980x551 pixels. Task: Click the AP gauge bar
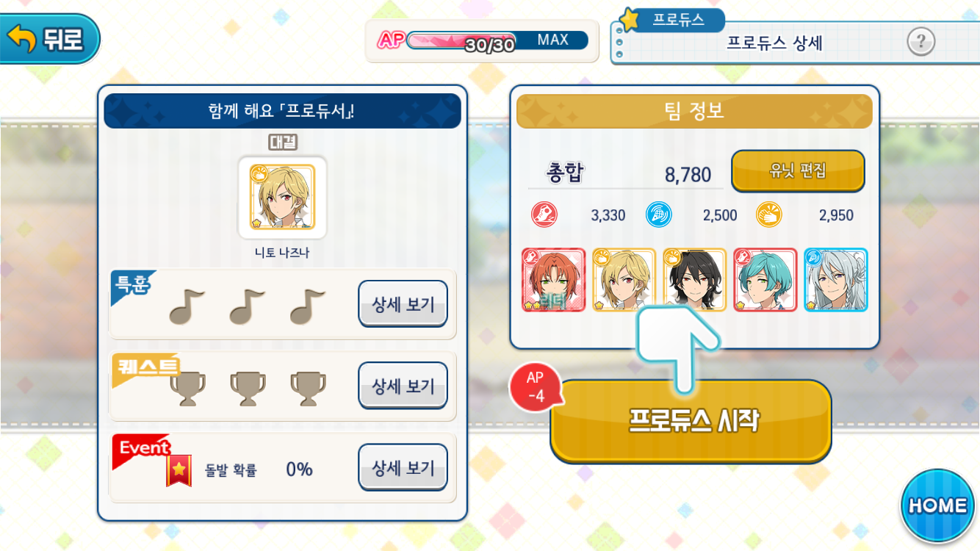coord(497,40)
